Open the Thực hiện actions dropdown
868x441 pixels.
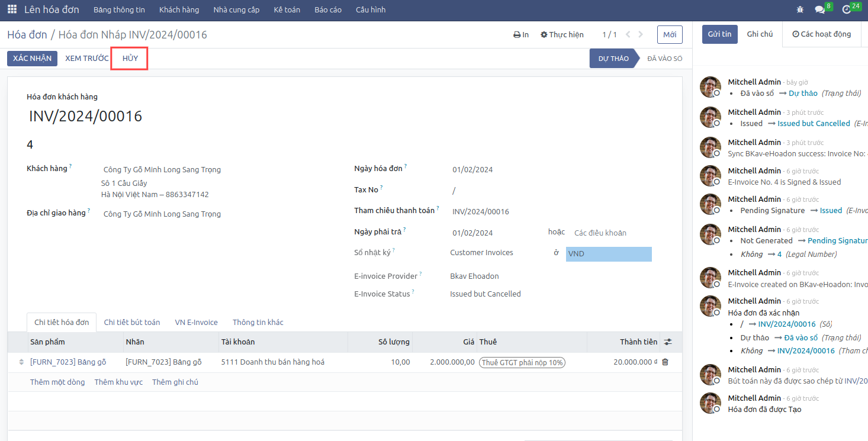(562, 35)
